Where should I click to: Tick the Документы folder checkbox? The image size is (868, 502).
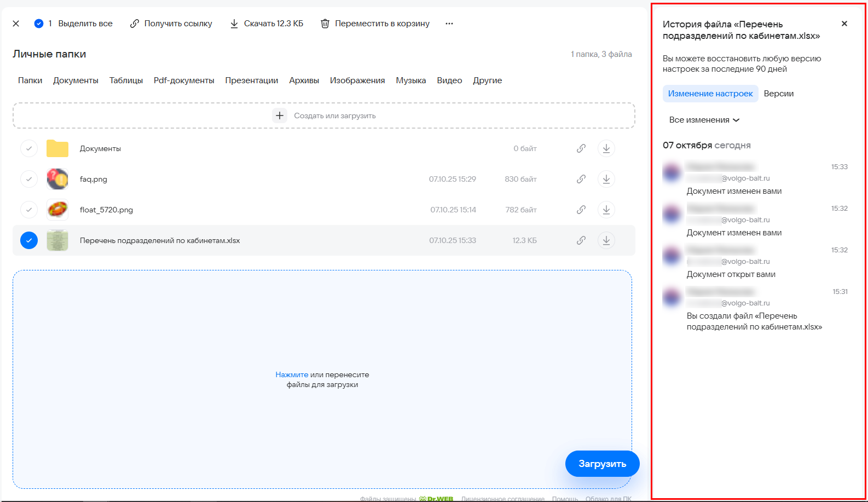[x=29, y=148]
